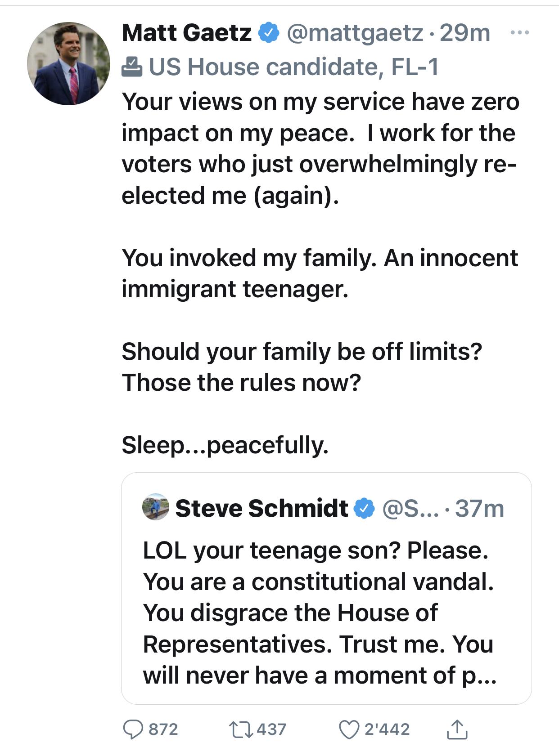The width and height of the screenshot is (559, 756).
Task: Visit the @mattgaetz handle link
Action: tap(355, 33)
